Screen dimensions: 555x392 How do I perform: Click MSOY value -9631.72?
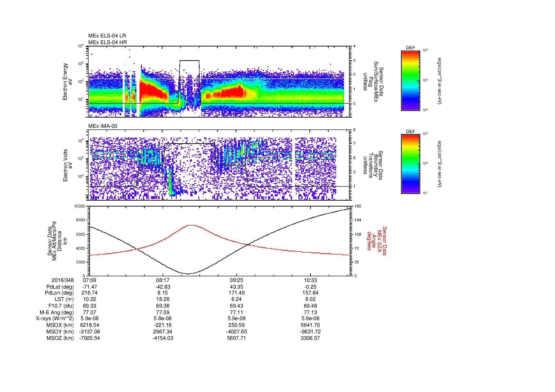coord(310,332)
